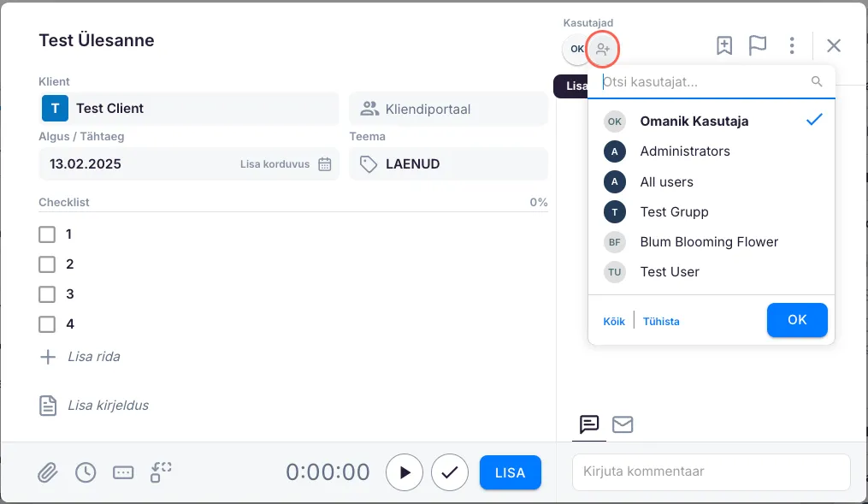Start the timer with play button
This screenshot has width=868, height=504.
click(404, 472)
